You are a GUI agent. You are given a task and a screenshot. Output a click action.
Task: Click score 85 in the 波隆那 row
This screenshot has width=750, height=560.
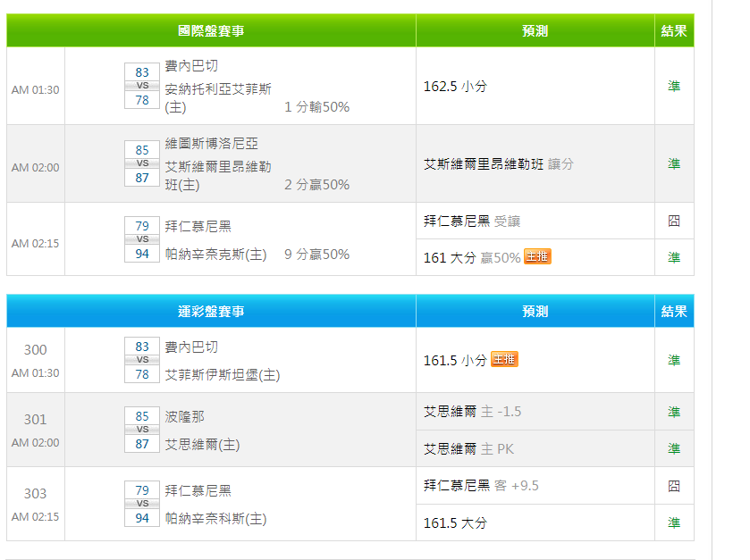point(142,416)
